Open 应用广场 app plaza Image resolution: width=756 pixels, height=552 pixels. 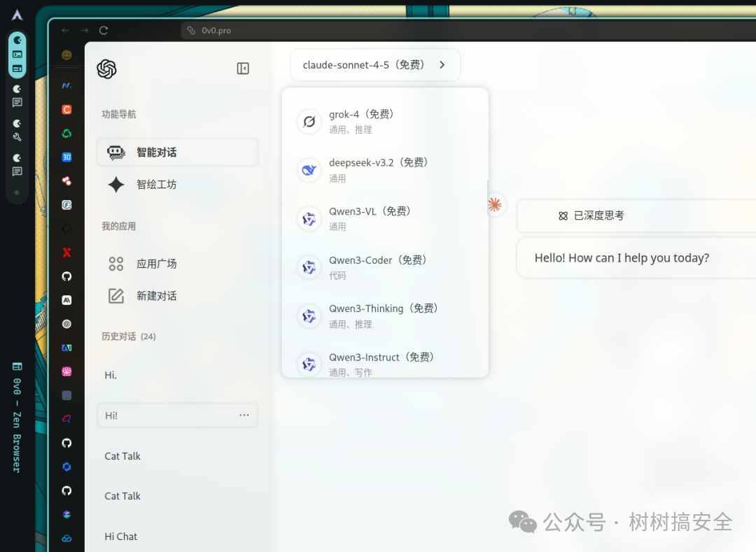point(177,264)
